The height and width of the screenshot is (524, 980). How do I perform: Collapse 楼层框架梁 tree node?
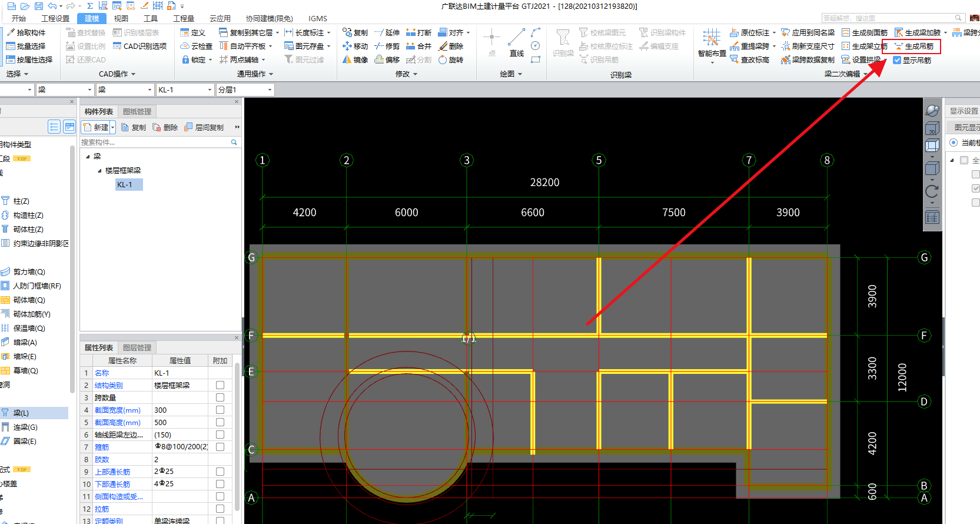(99, 170)
